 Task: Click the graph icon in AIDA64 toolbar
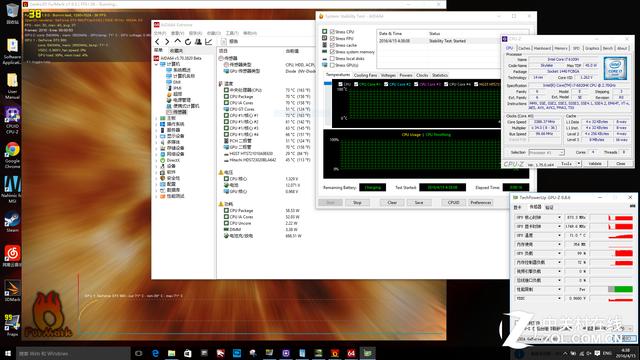pyautogui.click(x=209, y=42)
